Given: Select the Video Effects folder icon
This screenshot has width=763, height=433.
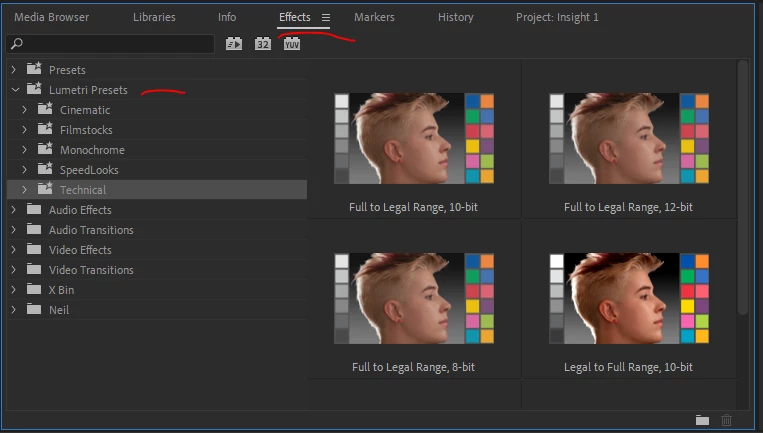Looking at the screenshot, I should 34,249.
